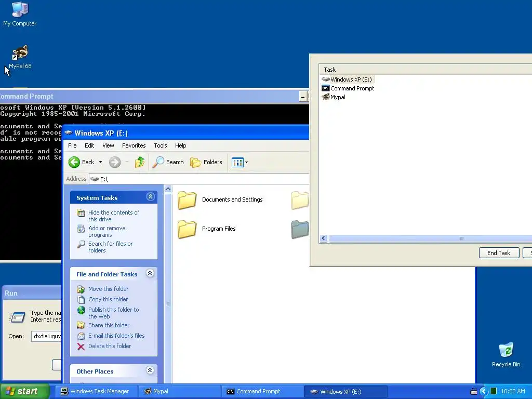The height and width of the screenshot is (399, 532).
Task: Open the Edit menu
Action: coord(89,145)
